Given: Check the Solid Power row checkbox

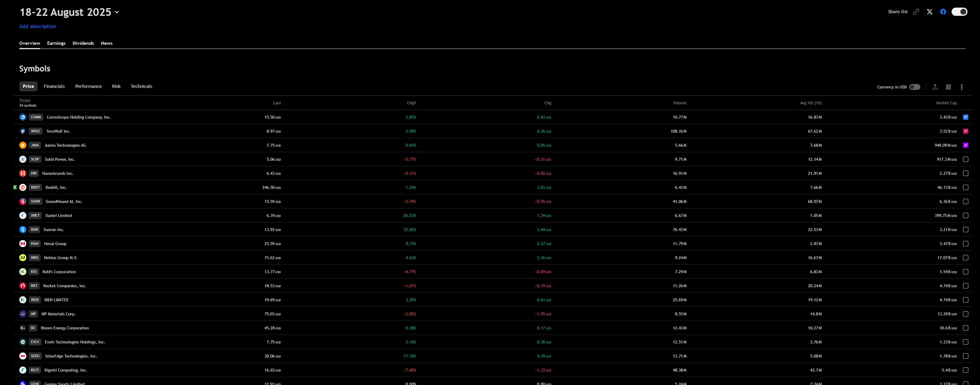Looking at the screenshot, I should [x=966, y=159].
